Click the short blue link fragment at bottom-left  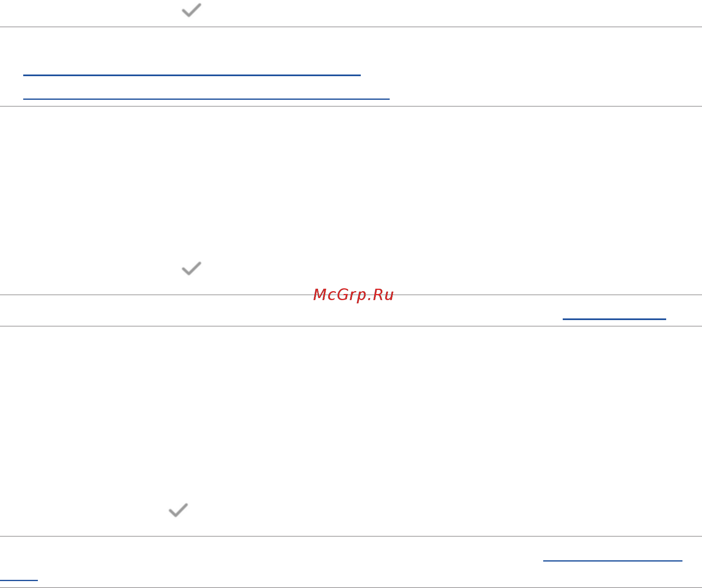(x=19, y=580)
